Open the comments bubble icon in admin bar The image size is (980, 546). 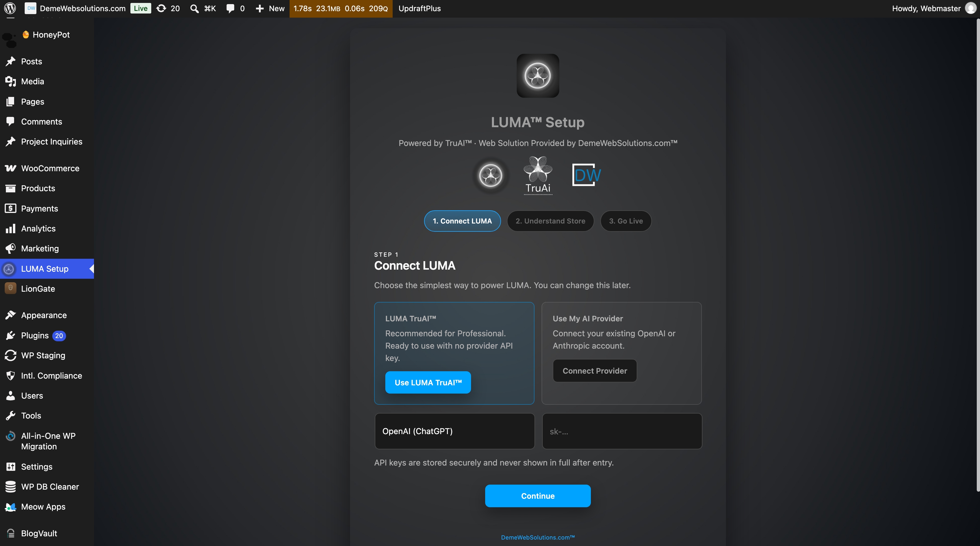coord(230,9)
